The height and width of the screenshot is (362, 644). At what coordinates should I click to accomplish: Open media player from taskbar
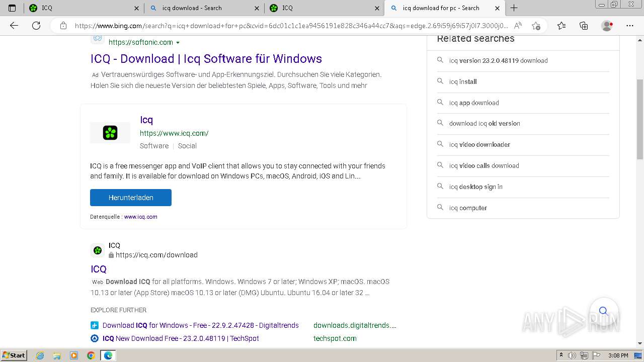point(74,355)
